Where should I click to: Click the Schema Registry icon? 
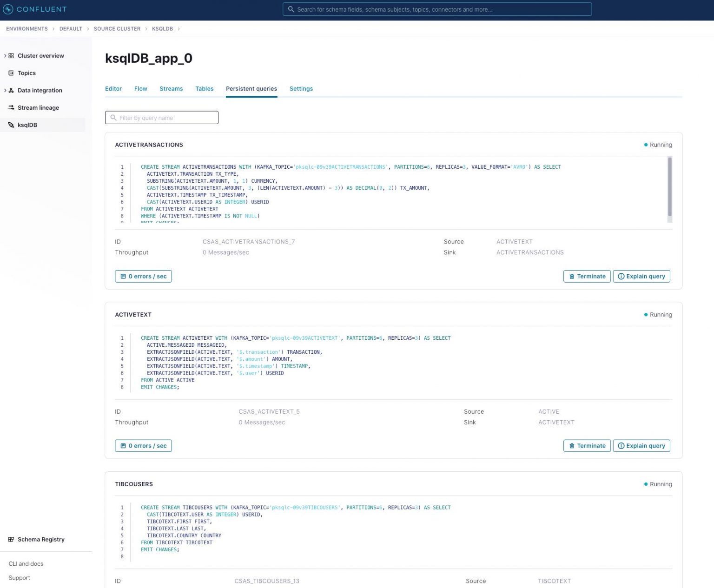[11, 539]
